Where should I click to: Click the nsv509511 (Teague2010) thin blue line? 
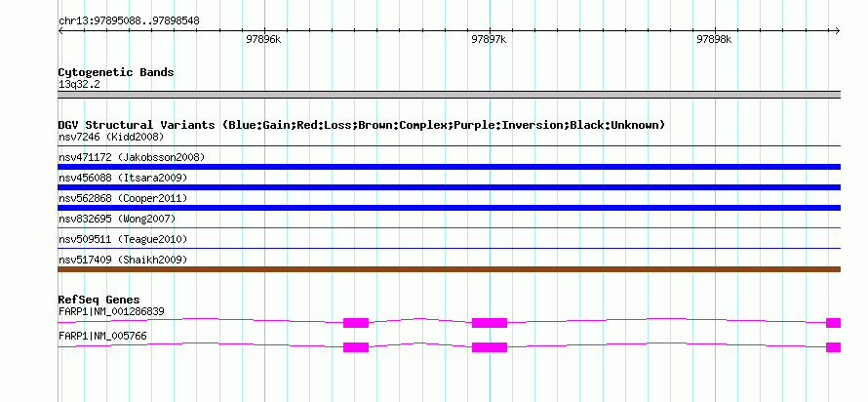click(449, 248)
